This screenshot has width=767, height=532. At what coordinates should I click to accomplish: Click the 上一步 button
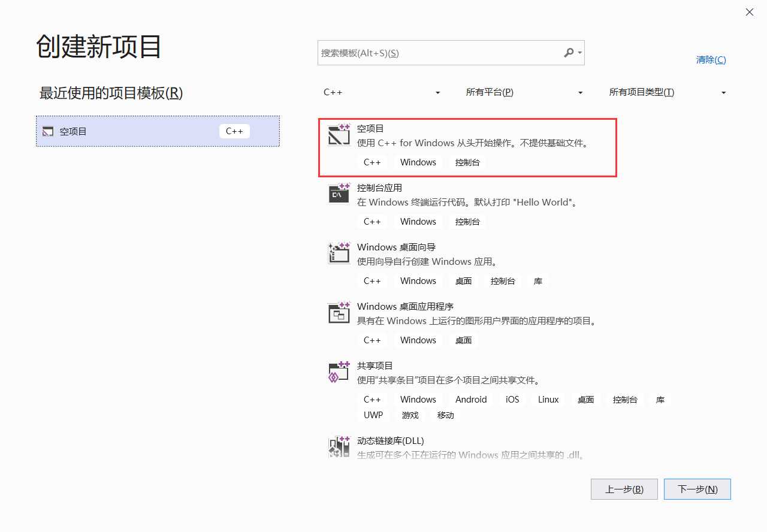[624, 489]
